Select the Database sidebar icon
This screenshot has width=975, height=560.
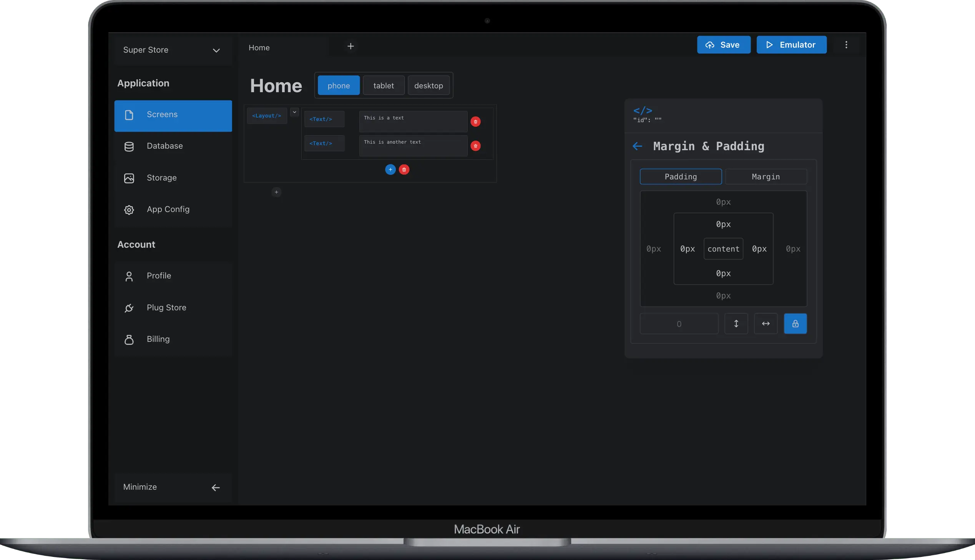coord(129,146)
